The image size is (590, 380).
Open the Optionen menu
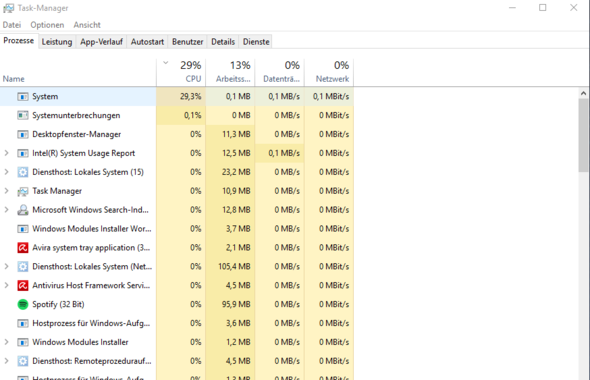47,25
